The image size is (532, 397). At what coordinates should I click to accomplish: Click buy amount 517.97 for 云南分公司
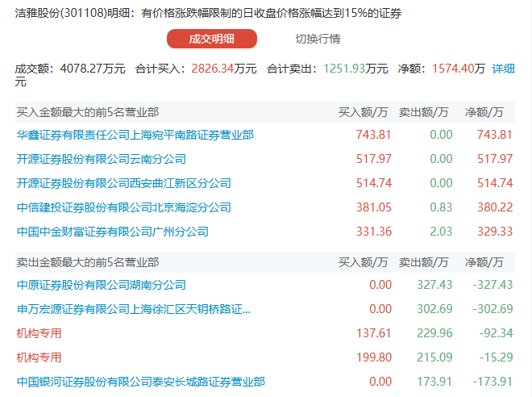(x=373, y=159)
